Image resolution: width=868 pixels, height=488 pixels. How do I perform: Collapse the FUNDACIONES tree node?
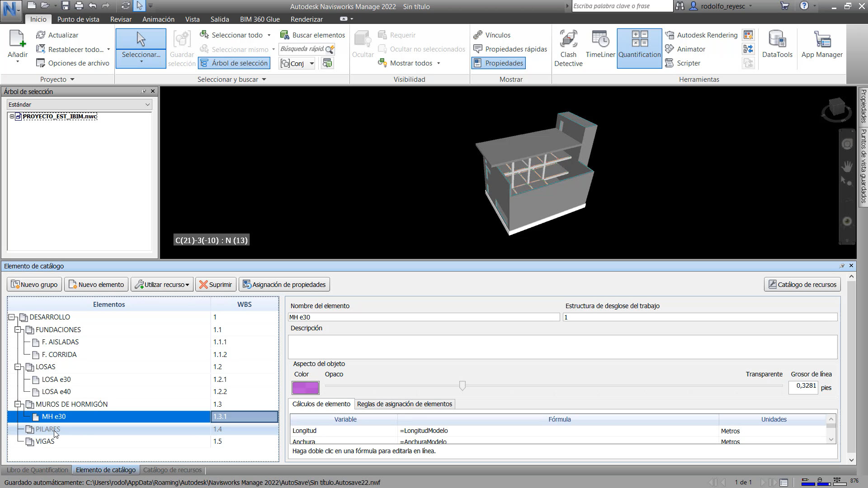[x=18, y=330]
